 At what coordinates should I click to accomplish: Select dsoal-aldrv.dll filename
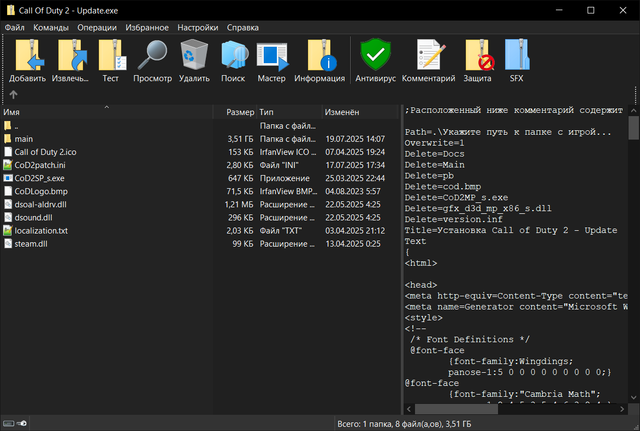click(40, 204)
